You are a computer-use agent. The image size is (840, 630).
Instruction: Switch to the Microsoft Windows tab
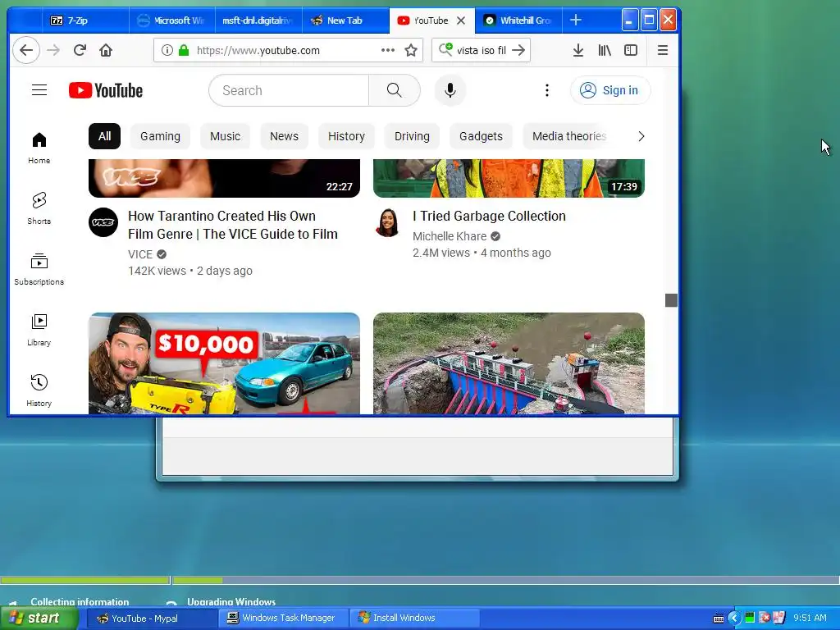[172, 21]
